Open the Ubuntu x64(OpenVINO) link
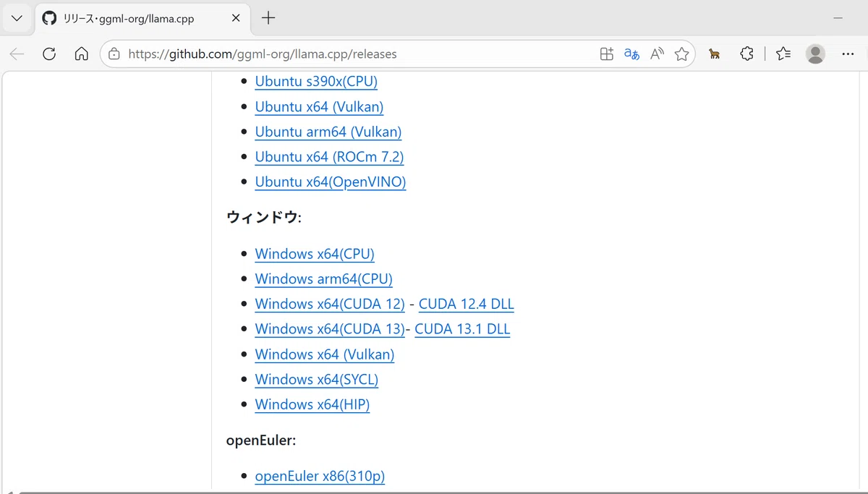This screenshot has height=494, width=868. point(331,182)
